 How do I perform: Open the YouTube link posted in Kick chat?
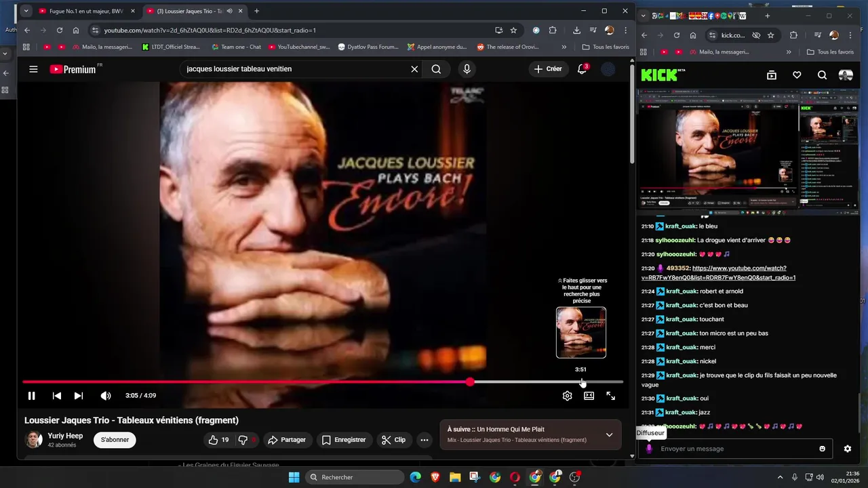tap(718, 273)
